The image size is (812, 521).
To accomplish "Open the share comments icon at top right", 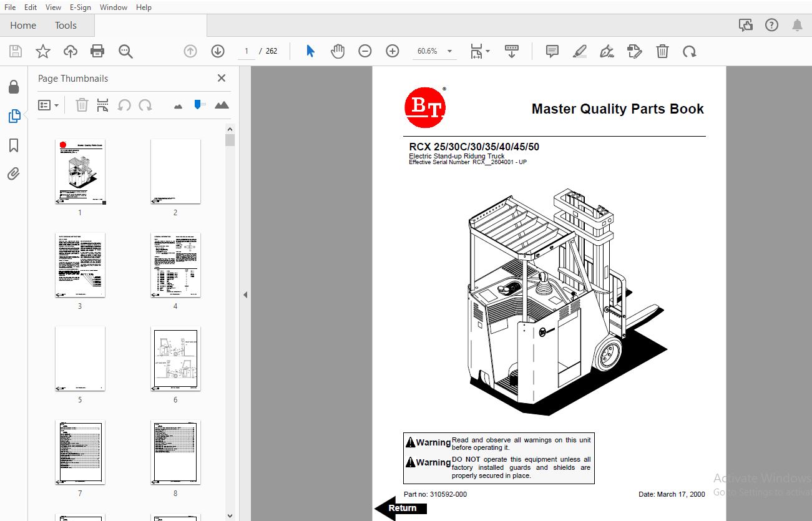I will (x=746, y=25).
